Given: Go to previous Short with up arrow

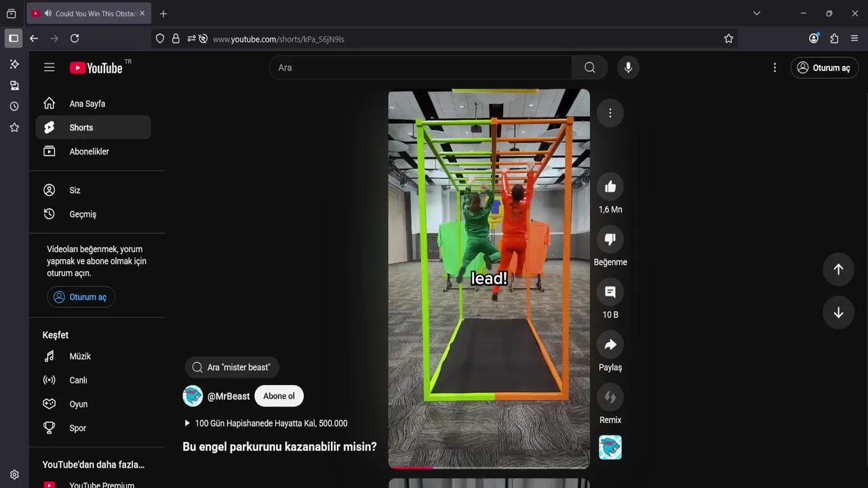Looking at the screenshot, I should [838, 269].
